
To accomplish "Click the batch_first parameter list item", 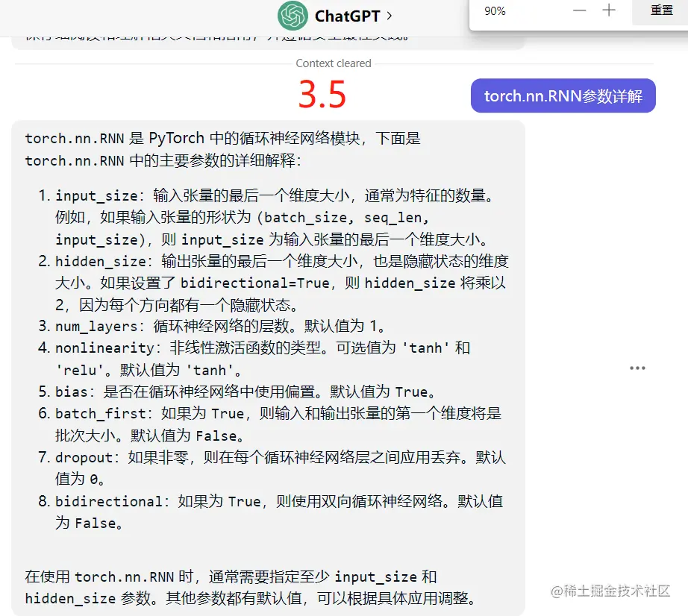I will tap(270, 424).
